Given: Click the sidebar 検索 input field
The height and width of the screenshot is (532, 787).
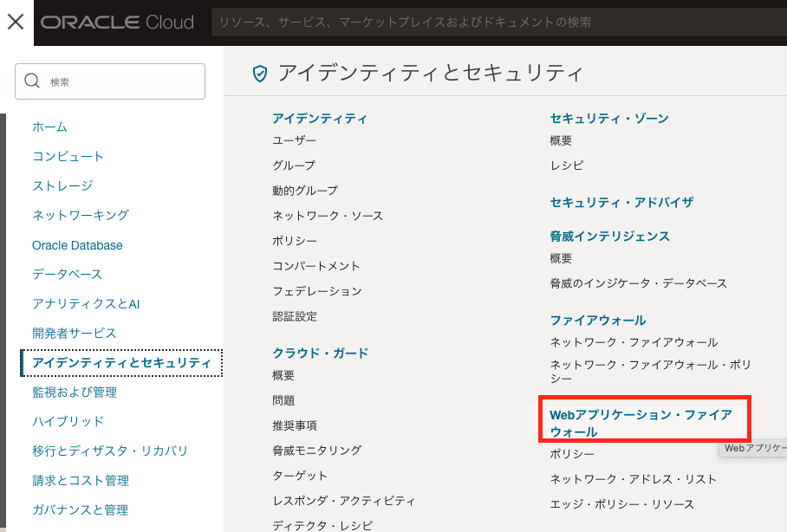Looking at the screenshot, I should tap(121, 81).
